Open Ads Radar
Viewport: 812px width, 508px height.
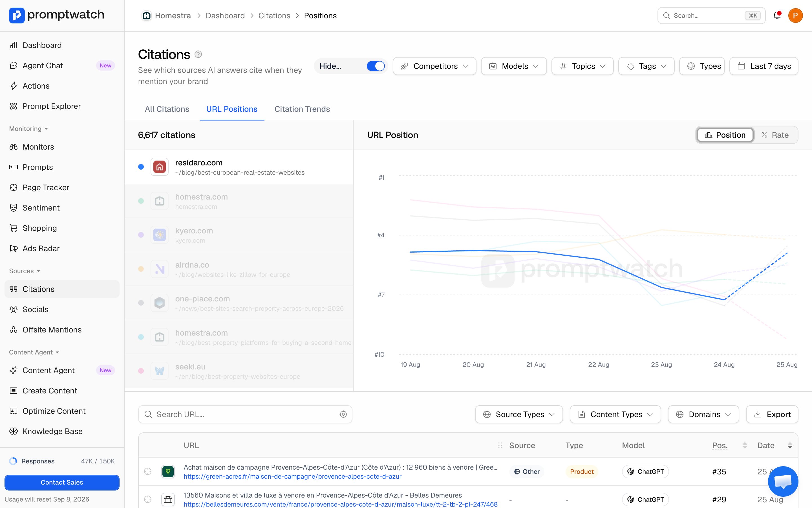pos(62,248)
